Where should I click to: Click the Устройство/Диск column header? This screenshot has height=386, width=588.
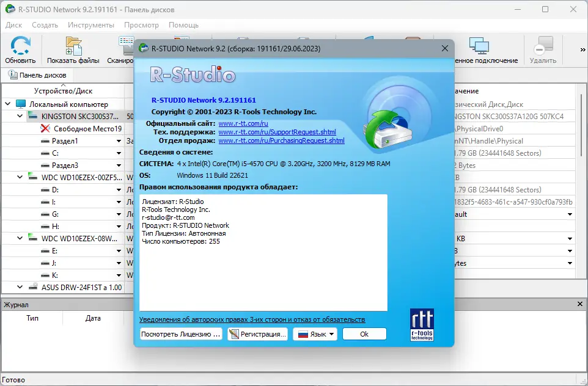[x=63, y=90]
